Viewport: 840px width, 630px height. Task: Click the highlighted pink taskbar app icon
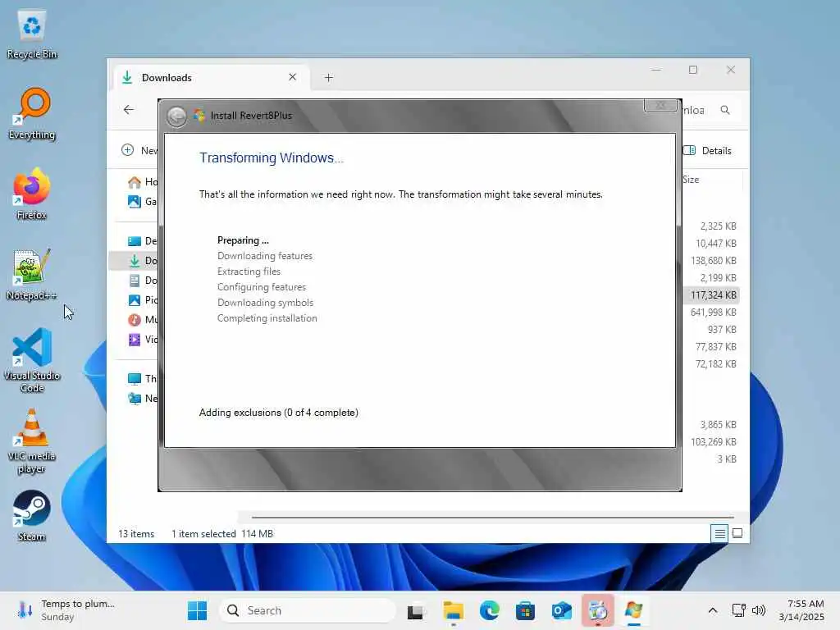597,610
